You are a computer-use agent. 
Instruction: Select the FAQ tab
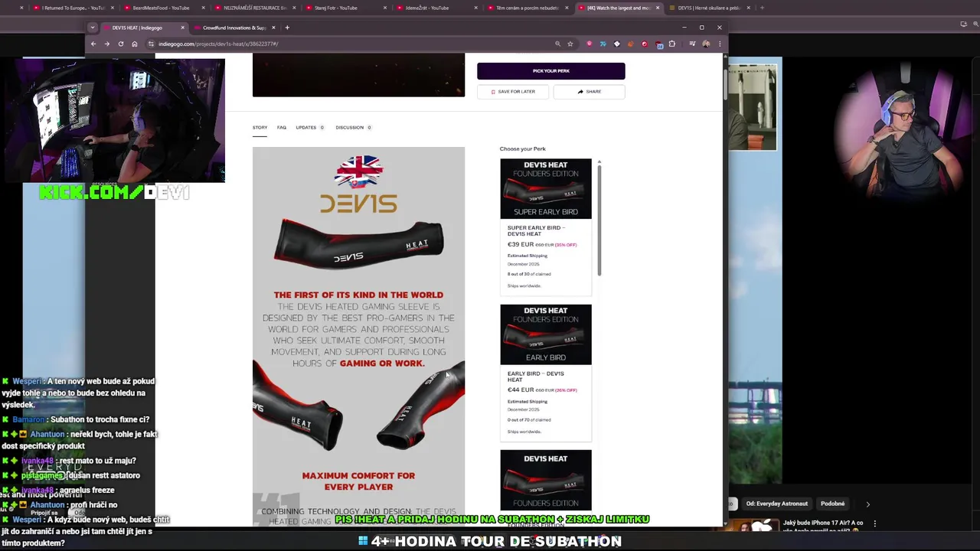(282, 128)
